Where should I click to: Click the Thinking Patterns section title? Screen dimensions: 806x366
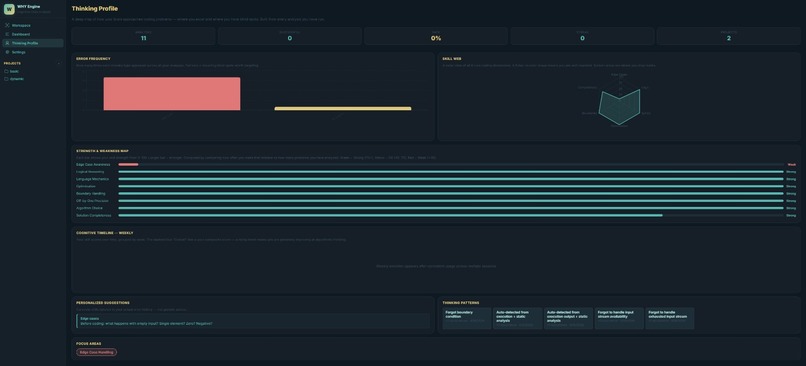coord(461,303)
